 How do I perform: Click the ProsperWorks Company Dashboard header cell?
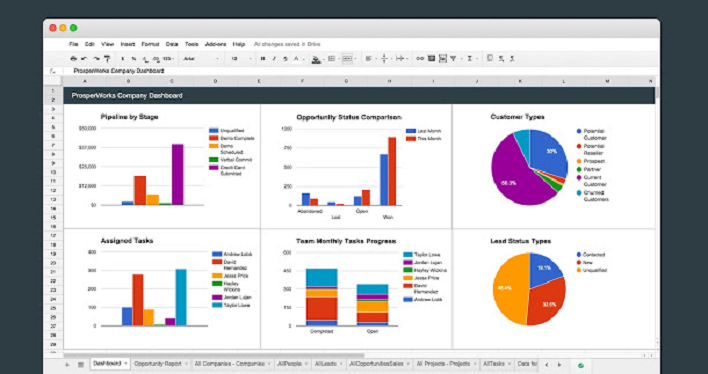click(359, 96)
